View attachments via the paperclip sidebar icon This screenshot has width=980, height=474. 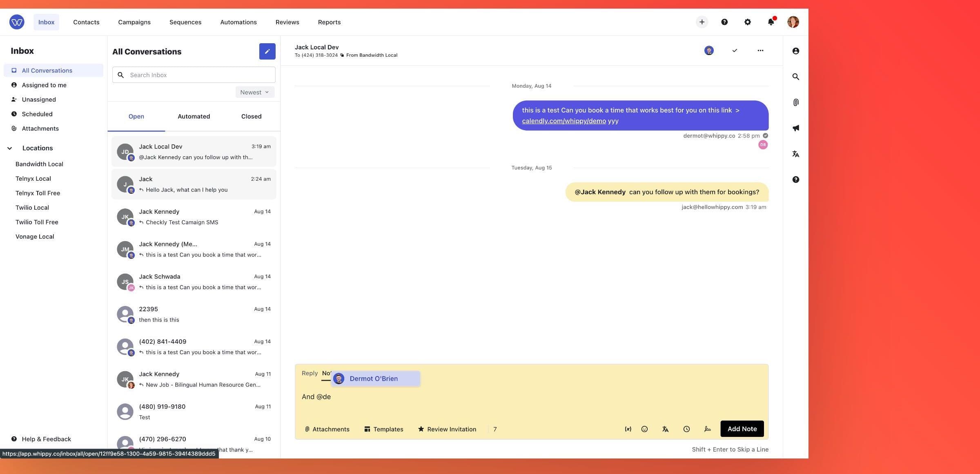click(795, 102)
